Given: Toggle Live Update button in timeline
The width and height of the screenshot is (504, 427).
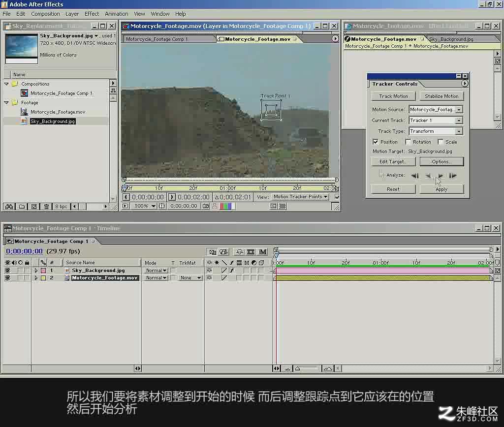Looking at the screenshot, I should click(x=212, y=252).
